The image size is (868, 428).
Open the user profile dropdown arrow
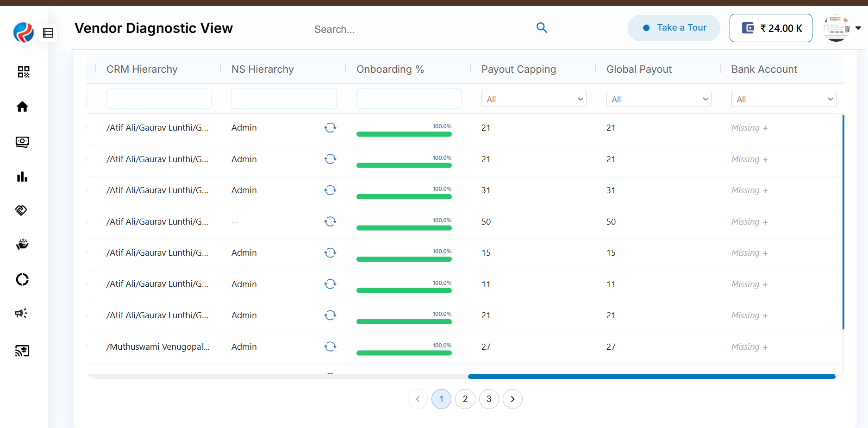click(858, 28)
